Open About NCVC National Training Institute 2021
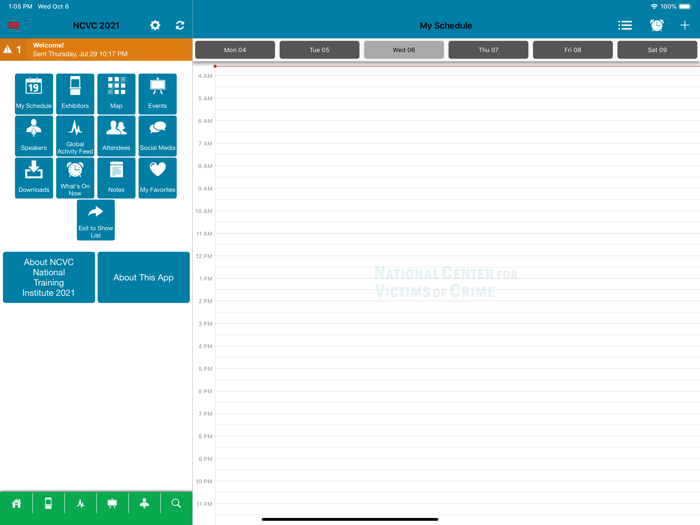The width and height of the screenshot is (700, 525). 49,277
